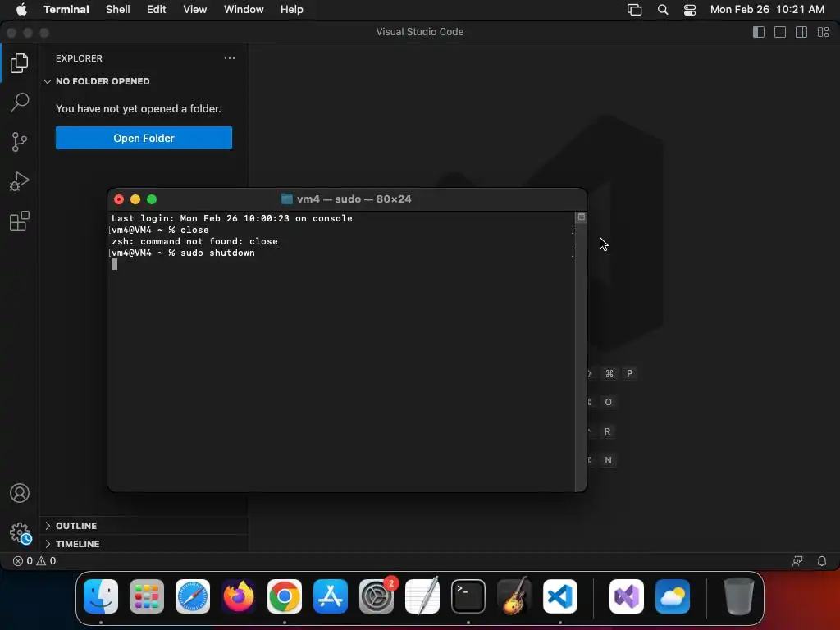This screenshot has width=840, height=630.
Task: Open Google Chrome from the Dock
Action: pos(285,596)
